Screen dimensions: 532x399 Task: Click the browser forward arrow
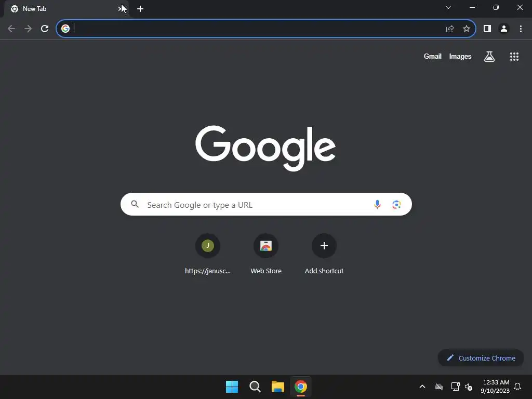(x=28, y=29)
